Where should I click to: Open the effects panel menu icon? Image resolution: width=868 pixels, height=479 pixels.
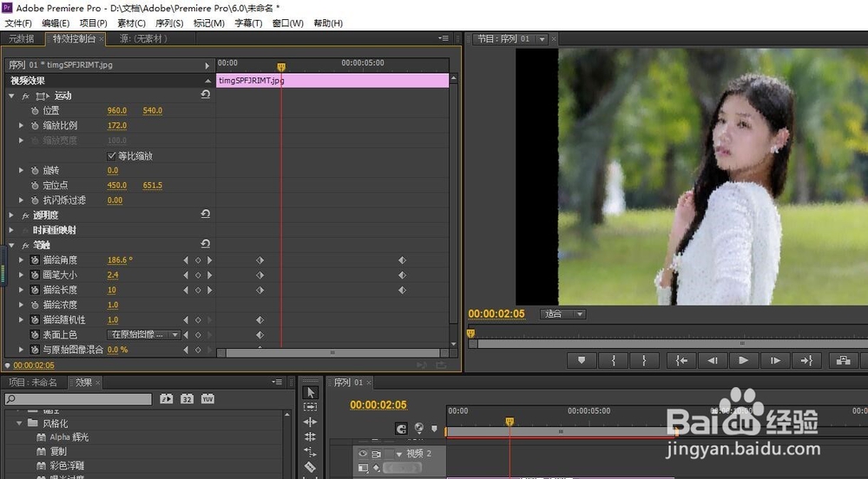(277, 382)
